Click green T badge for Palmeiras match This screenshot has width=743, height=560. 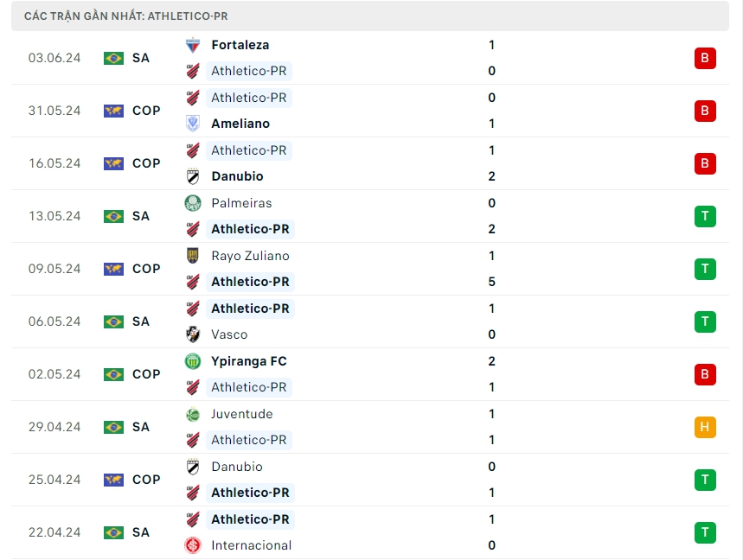tap(705, 216)
